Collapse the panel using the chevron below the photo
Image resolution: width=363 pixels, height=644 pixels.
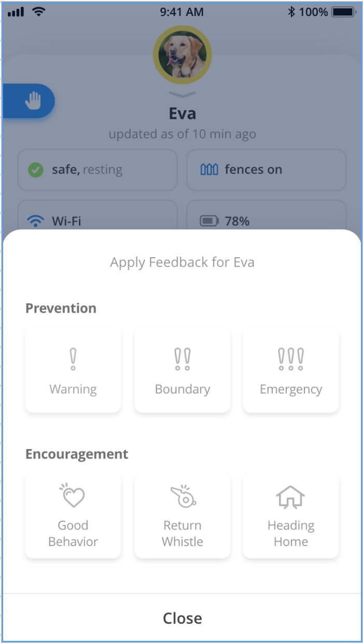click(182, 94)
